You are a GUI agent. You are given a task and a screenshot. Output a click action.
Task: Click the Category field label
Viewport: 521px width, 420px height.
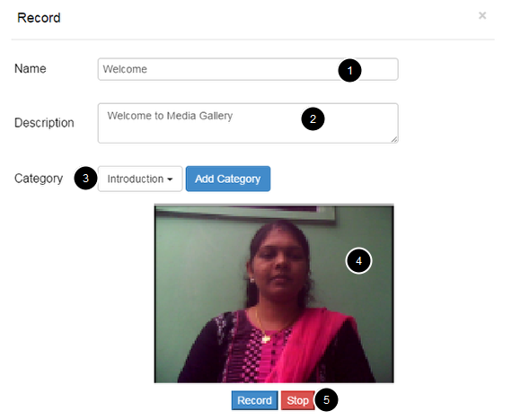point(39,179)
